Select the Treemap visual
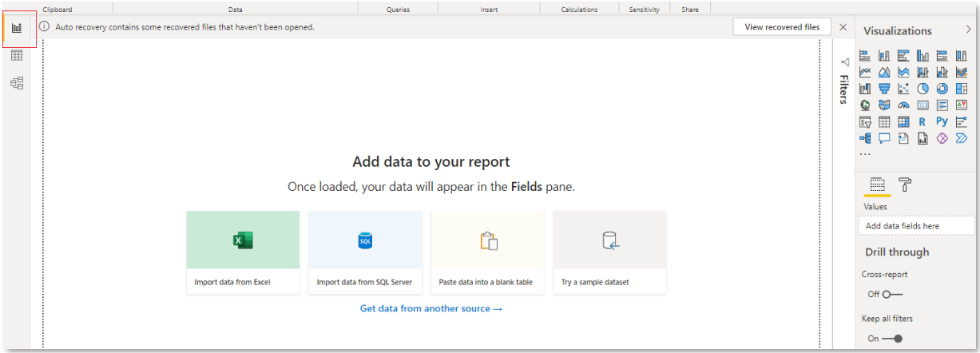The image size is (980, 353). (x=961, y=89)
